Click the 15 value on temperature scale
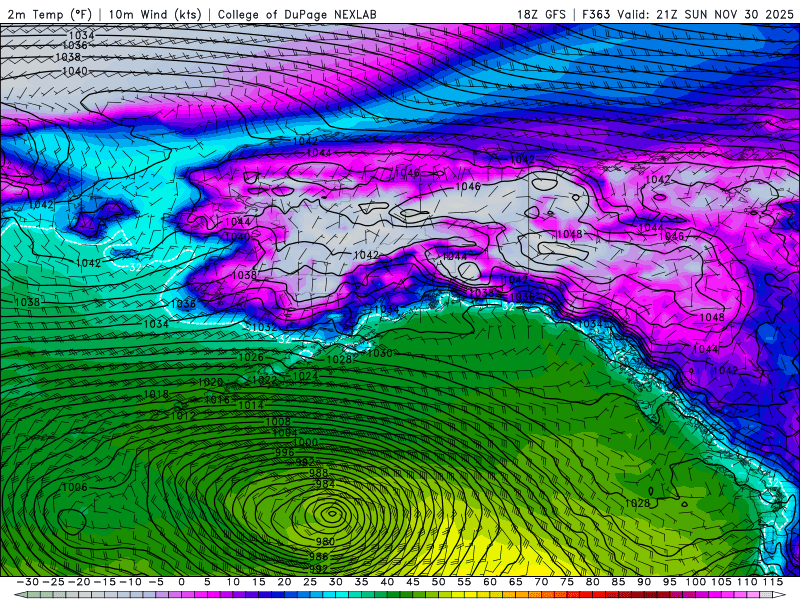Image resolution: width=800 pixels, height=600 pixels. (x=259, y=582)
